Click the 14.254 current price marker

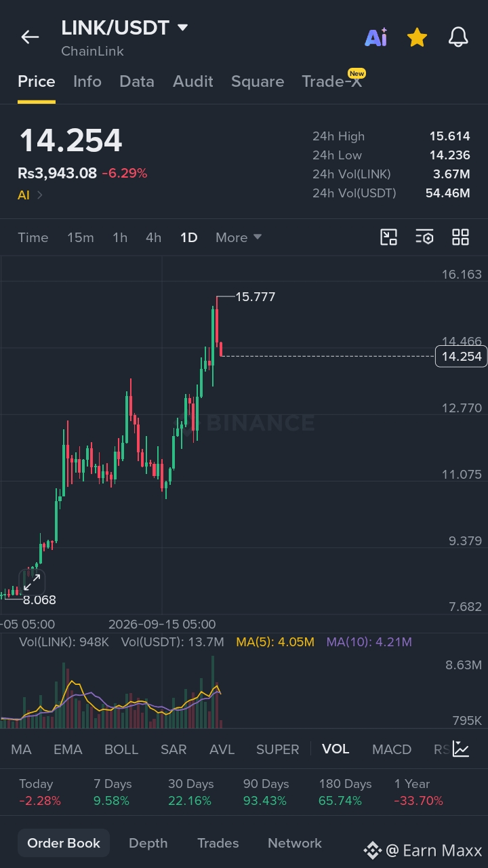tap(461, 356)
